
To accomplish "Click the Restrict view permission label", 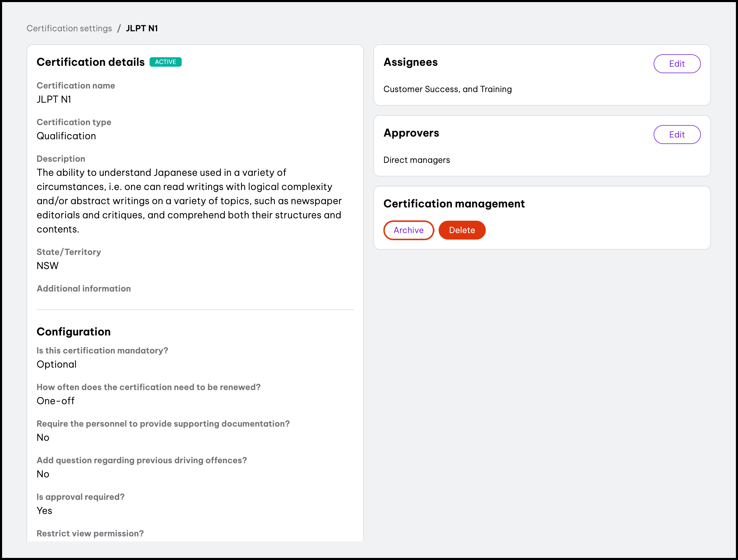I will click(90, 533).
